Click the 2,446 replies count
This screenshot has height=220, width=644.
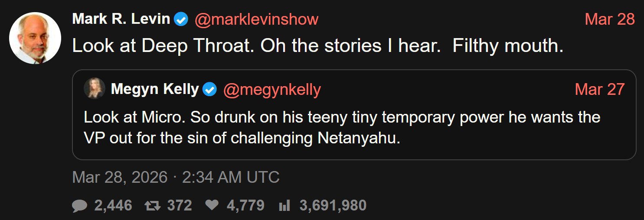click(x=113, y=205)
